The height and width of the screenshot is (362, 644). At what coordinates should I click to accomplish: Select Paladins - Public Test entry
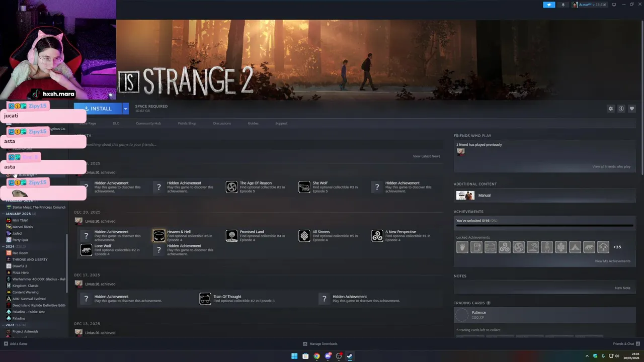(x=29, y=312)
